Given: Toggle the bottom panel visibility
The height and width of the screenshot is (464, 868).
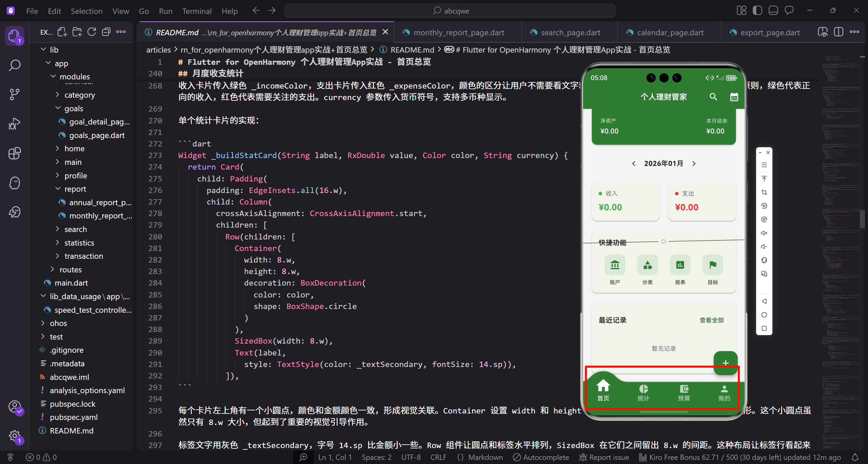Looking at the screenshot, I should click(773, 10).
